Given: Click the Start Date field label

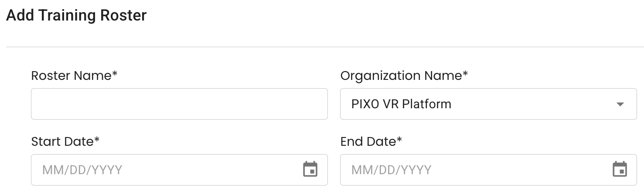Looking at the screenshot, I should point(62,141).
